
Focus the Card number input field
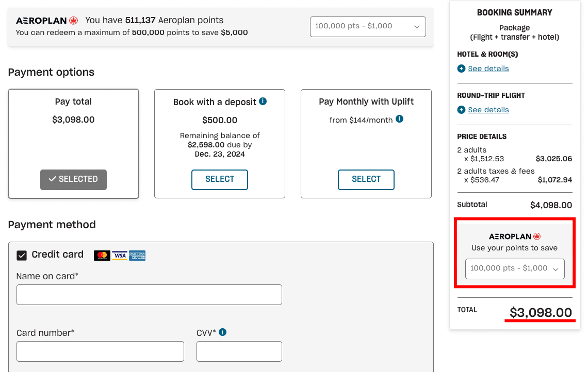coord(100,351)
